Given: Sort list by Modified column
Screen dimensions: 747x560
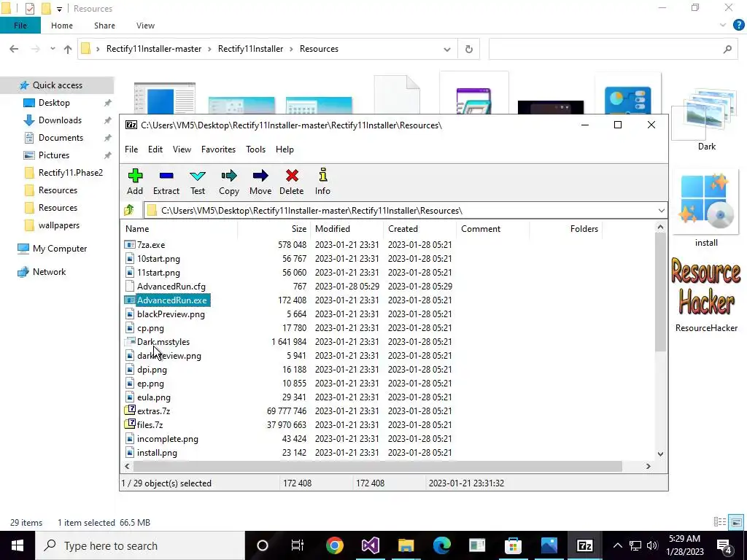Looking at the screenshot, I should (x=347, y=228).
